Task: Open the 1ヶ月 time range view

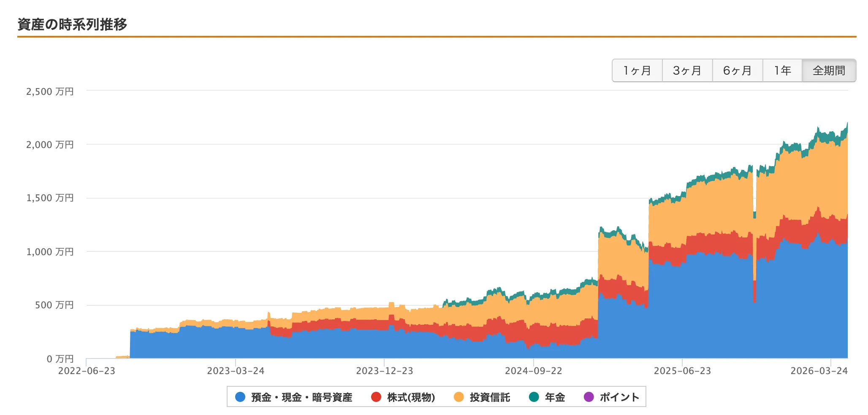Action: pos(636,70)
